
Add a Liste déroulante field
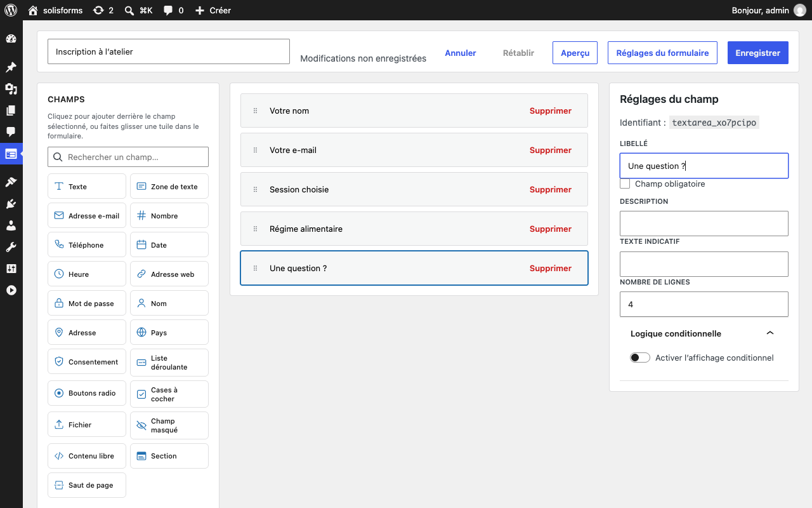(169, 363)
